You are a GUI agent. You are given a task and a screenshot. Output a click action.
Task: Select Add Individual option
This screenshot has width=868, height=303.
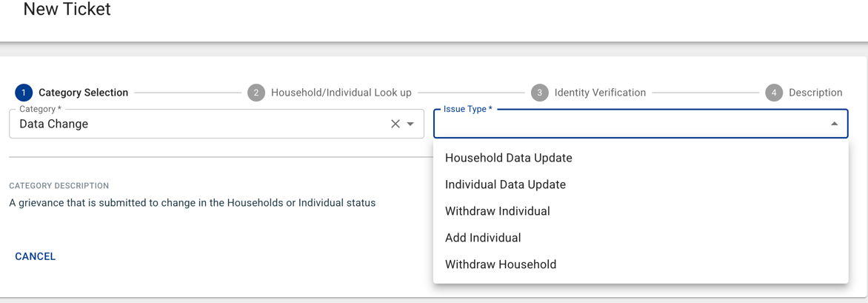483,238
